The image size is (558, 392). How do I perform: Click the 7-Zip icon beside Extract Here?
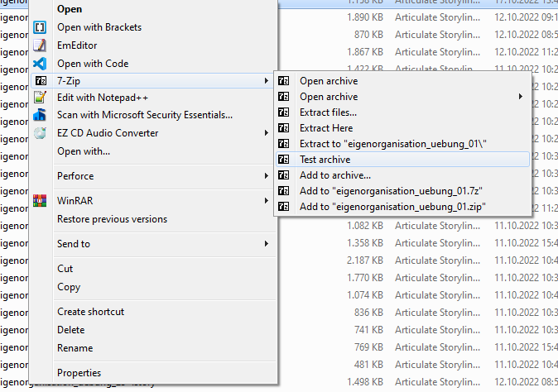click(285, 128)
